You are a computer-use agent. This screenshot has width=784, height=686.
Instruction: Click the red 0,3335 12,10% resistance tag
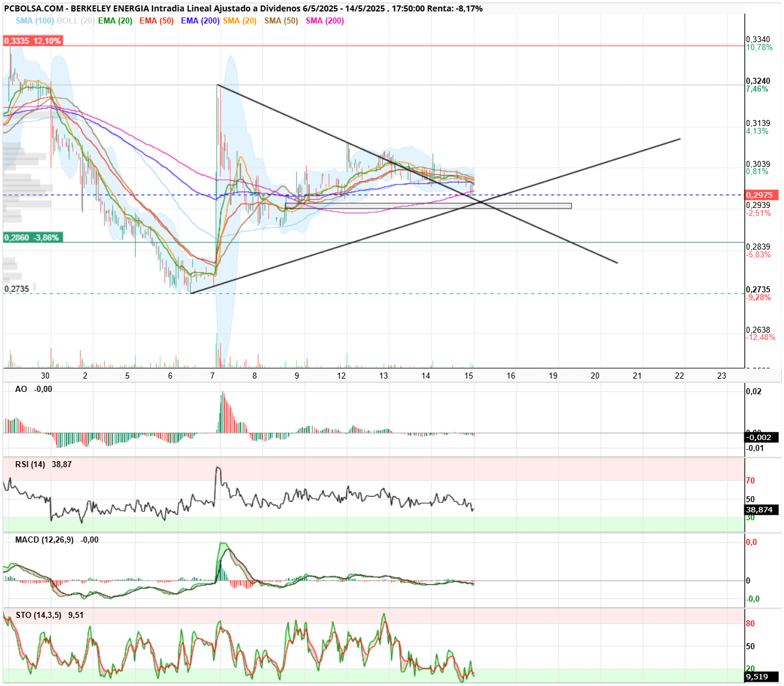[33, 41]
